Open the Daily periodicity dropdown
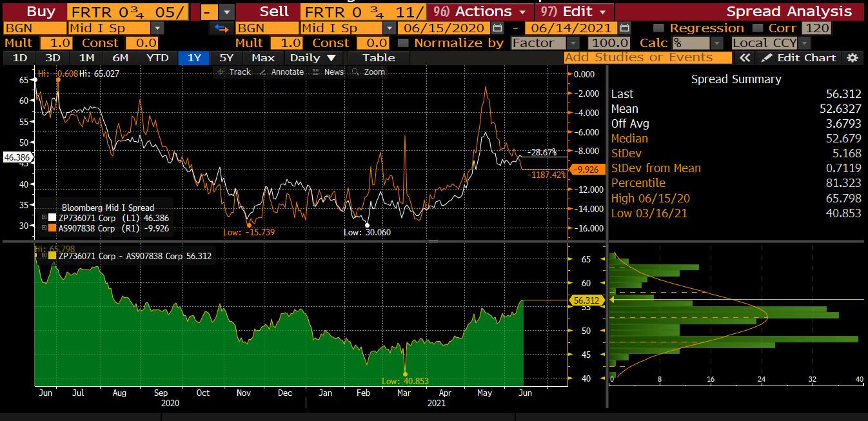 [313, 57]
